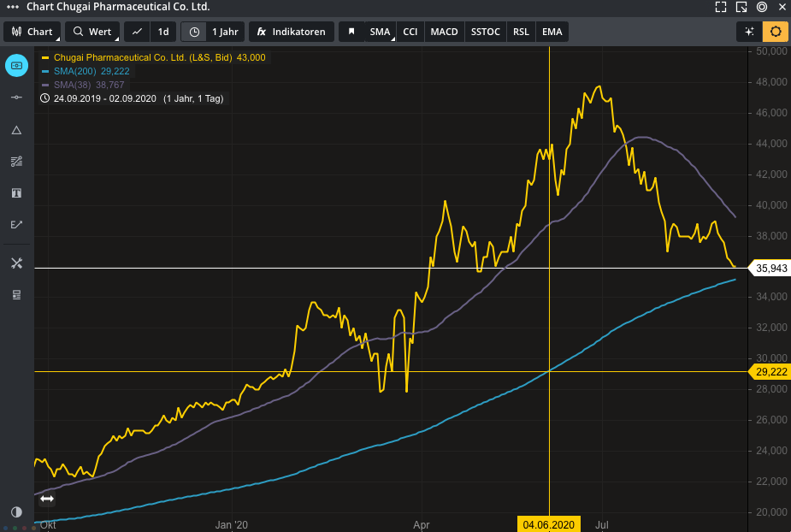791x532 pixels.
Task: Open the Chart type dropdown
Action: [32, 32]
